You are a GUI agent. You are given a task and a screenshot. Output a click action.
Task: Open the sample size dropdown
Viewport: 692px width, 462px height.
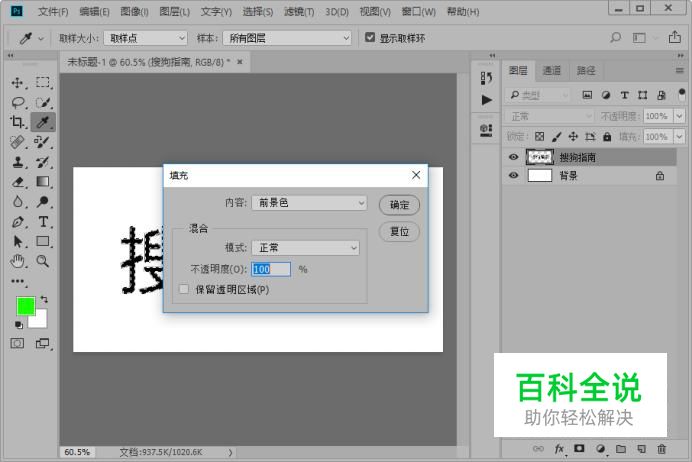146,38
